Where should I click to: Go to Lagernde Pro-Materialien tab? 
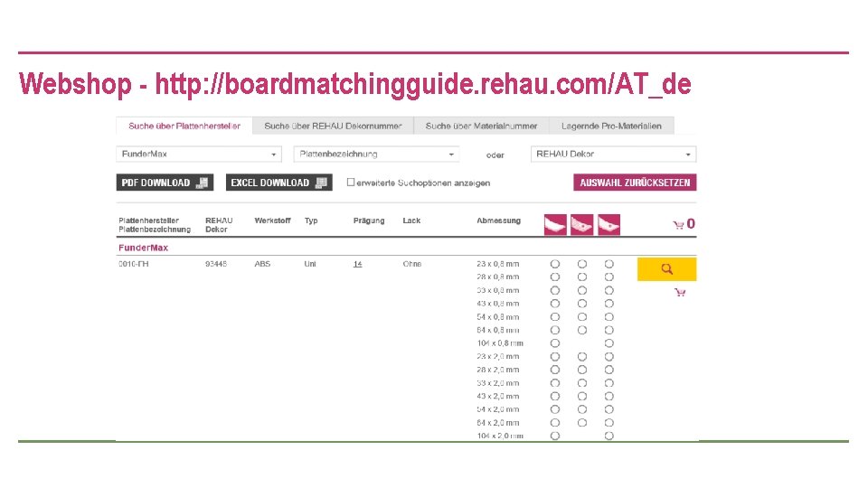[611, 126]
